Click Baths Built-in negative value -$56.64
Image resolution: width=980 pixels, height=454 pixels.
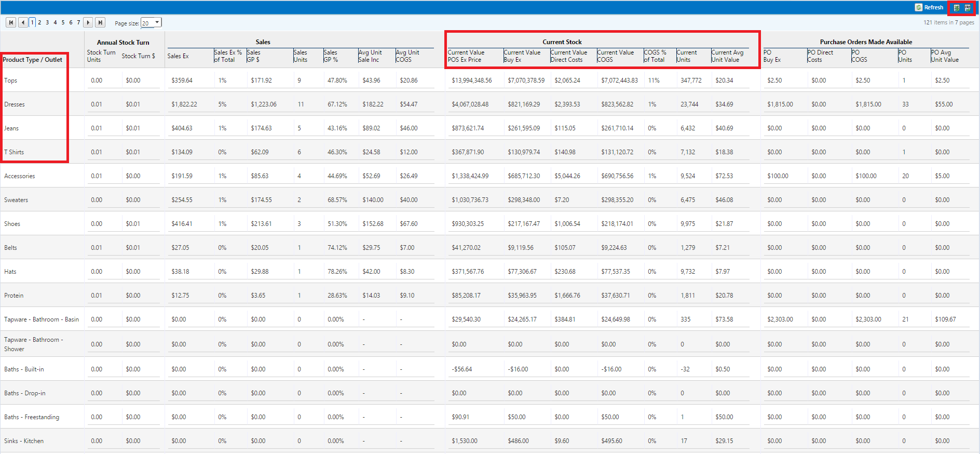(461, 369)
